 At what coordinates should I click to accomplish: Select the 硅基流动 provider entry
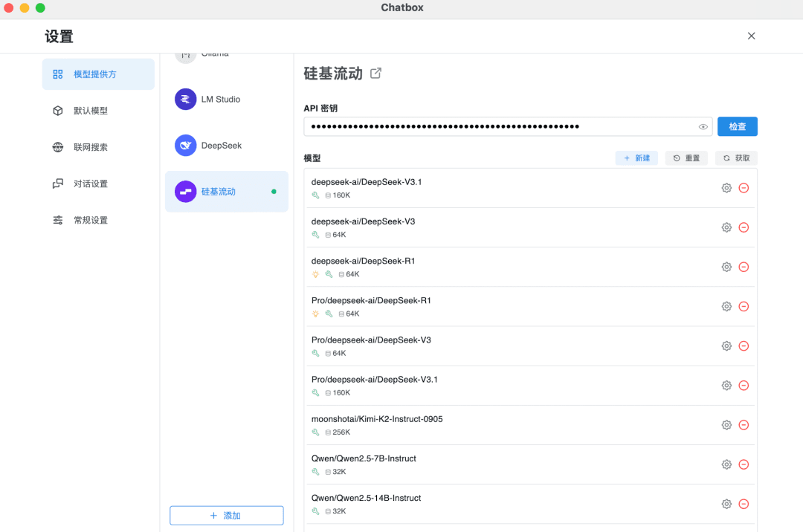[x=226, y=192]
